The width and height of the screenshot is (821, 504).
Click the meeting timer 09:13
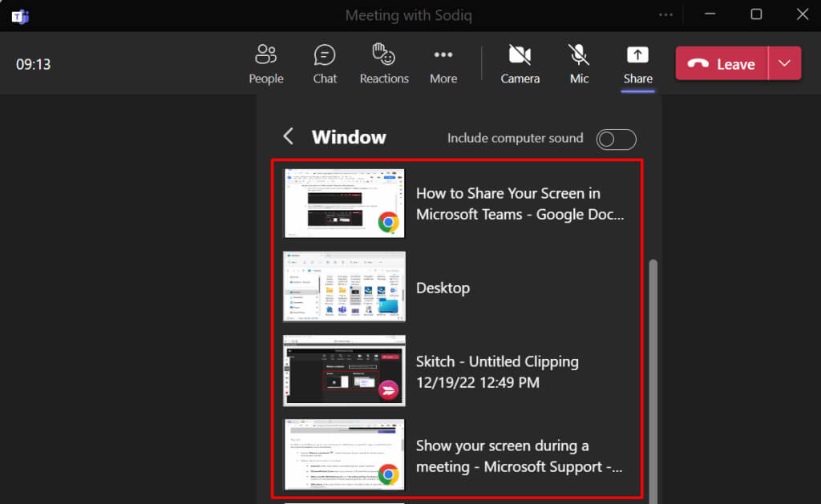[x=34, y=64]
